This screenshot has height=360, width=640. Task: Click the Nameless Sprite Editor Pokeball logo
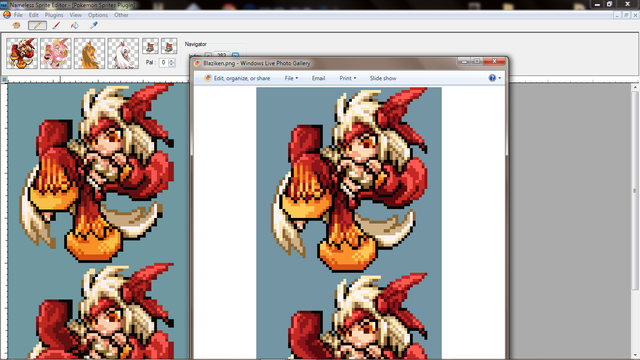point(7,15)
